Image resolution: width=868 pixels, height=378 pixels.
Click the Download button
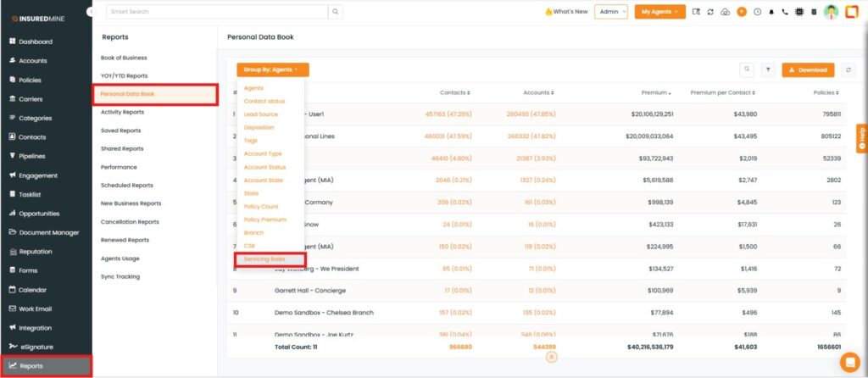tap(808, 70)
